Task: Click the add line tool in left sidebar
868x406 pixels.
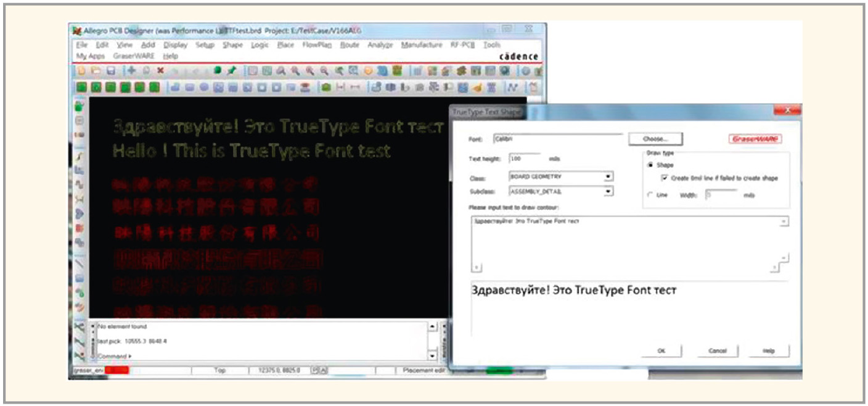Action: pos(80,263)
